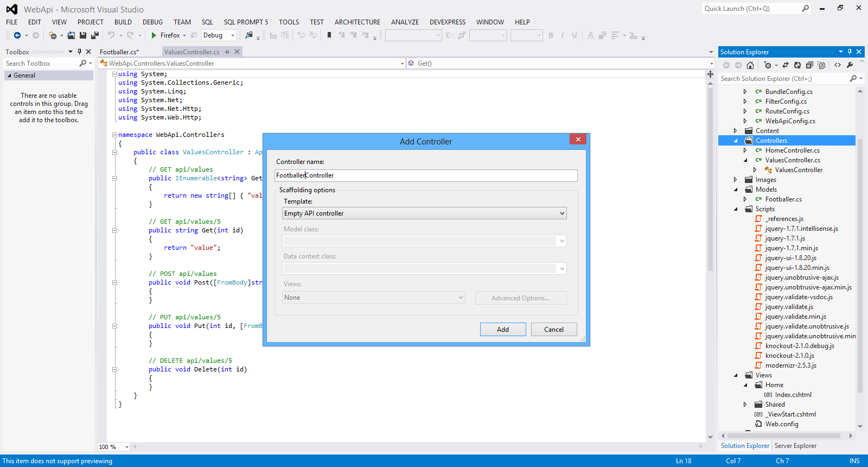Open the DEVEXPRESS menu
868x467 pixels.
point(448,22)
